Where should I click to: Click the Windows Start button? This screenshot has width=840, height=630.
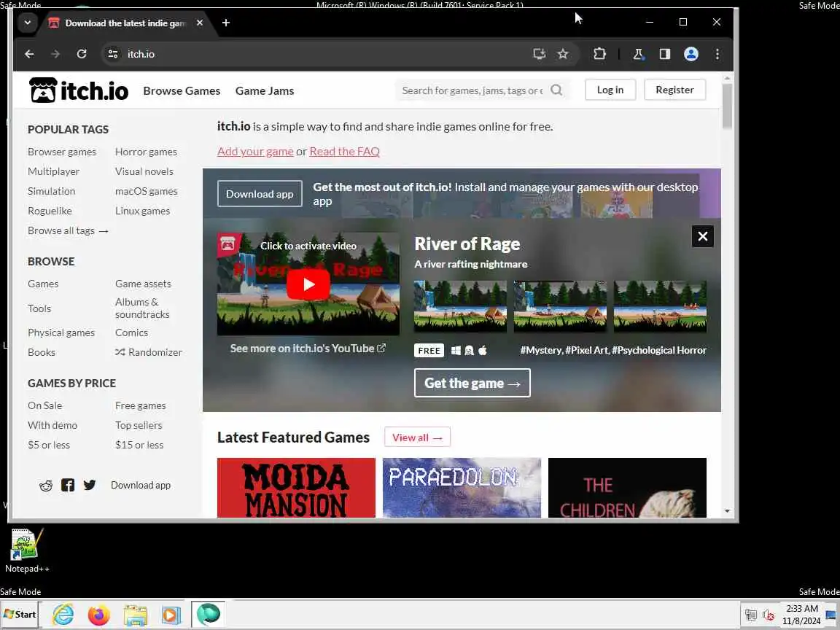[20, 615]
